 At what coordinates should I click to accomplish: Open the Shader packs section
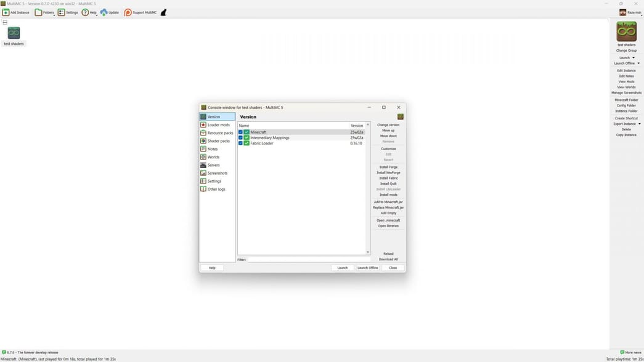[x=217, y=140]
